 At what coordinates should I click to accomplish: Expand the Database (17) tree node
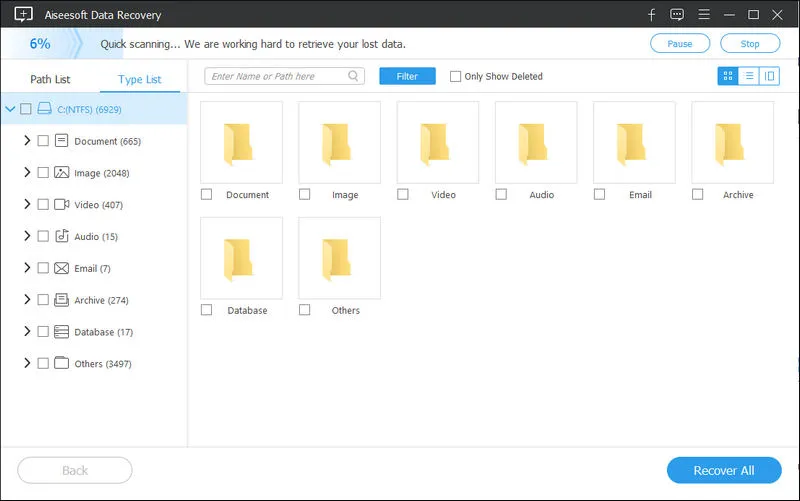point(27,331)
